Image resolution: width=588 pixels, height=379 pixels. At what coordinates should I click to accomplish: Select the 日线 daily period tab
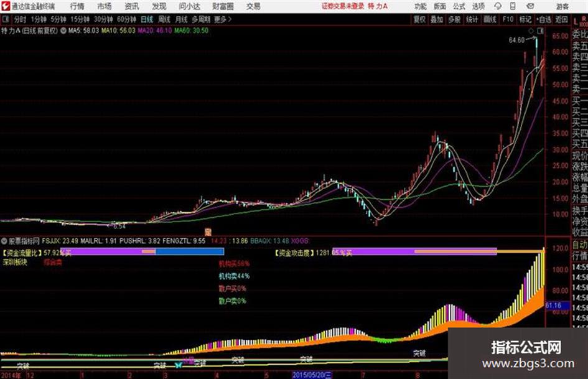pos(147,19)
